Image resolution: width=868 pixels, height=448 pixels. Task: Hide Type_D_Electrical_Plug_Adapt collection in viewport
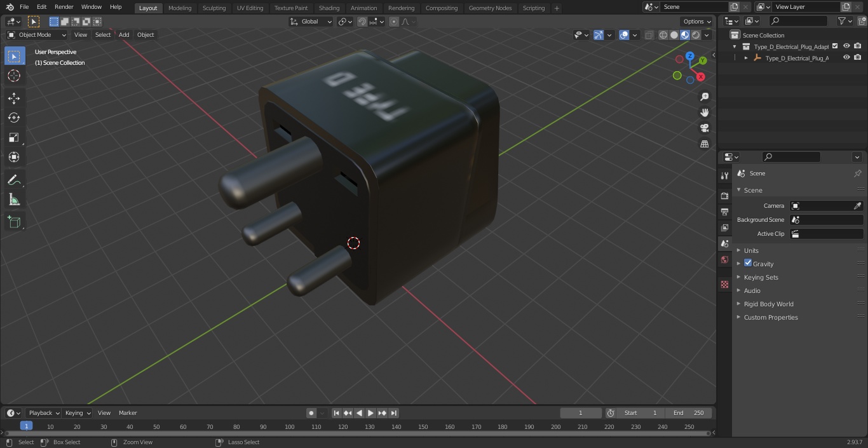pyautogui.click(x=846, y=46)
